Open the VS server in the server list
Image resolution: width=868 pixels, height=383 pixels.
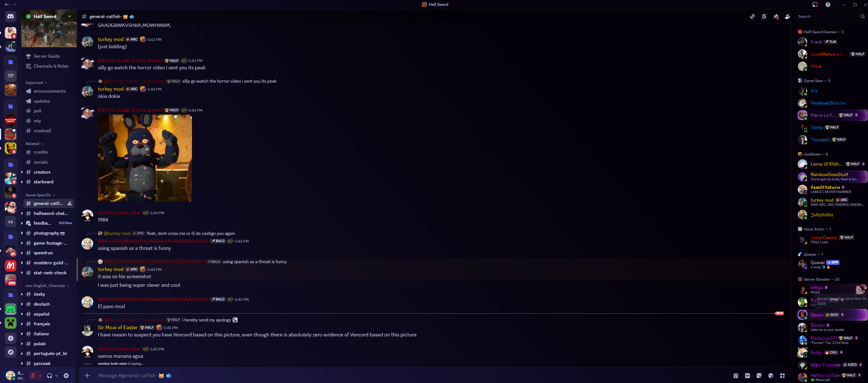pyautogui.click(x=11, y=222)
